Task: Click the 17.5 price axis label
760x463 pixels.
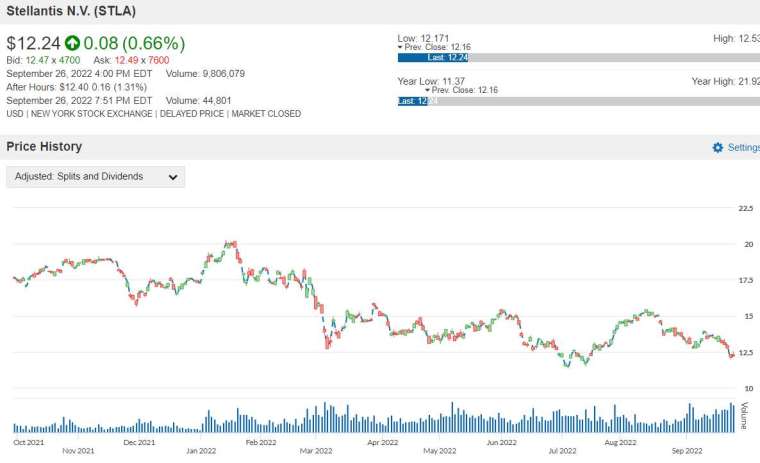Action: [745, 280]
